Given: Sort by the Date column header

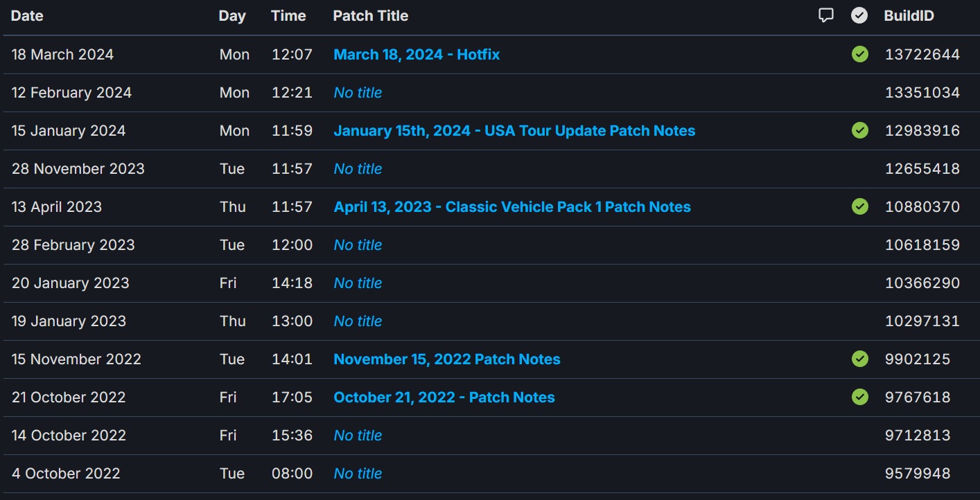Looking at the screenshot, I should click(28, 16).
